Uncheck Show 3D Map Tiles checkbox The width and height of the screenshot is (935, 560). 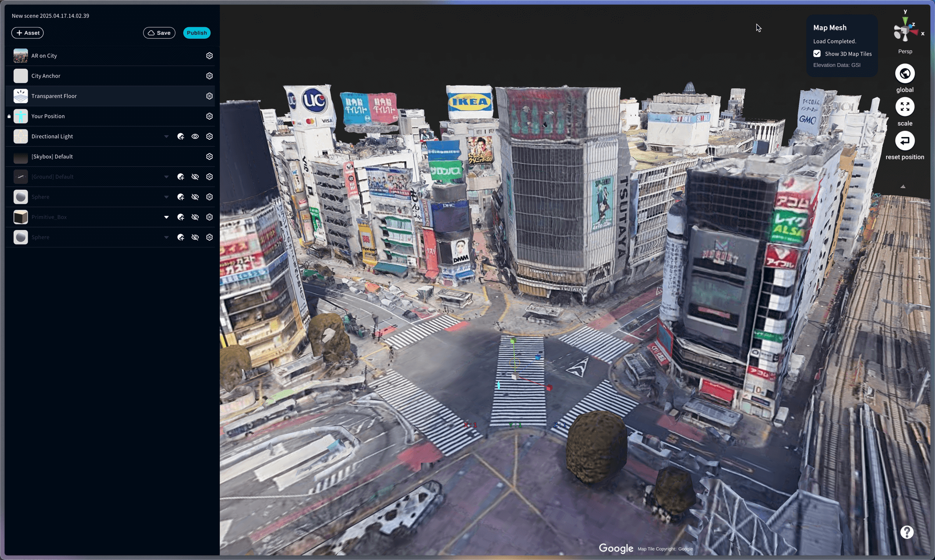(817, 54)
